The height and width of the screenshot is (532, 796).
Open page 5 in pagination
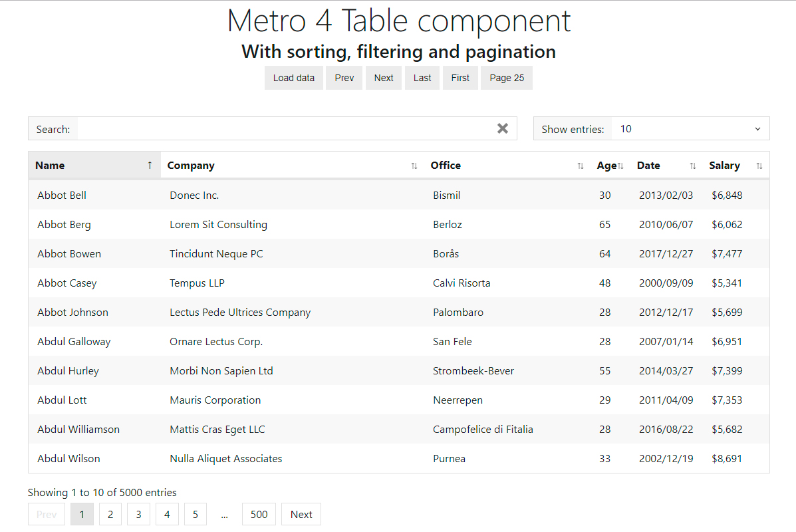(x=195, y=514)
